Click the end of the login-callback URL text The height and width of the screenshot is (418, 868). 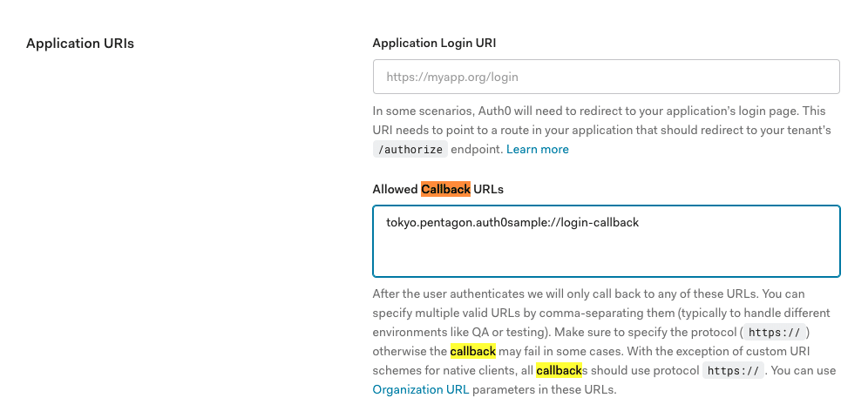pyautogui.click(x=639, y=223)
